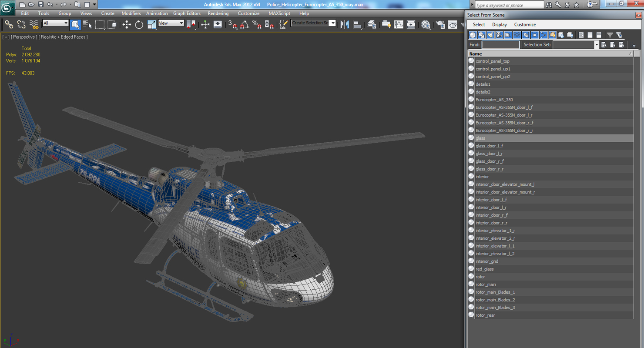Open the Graph Editors menu

(187, 13)
